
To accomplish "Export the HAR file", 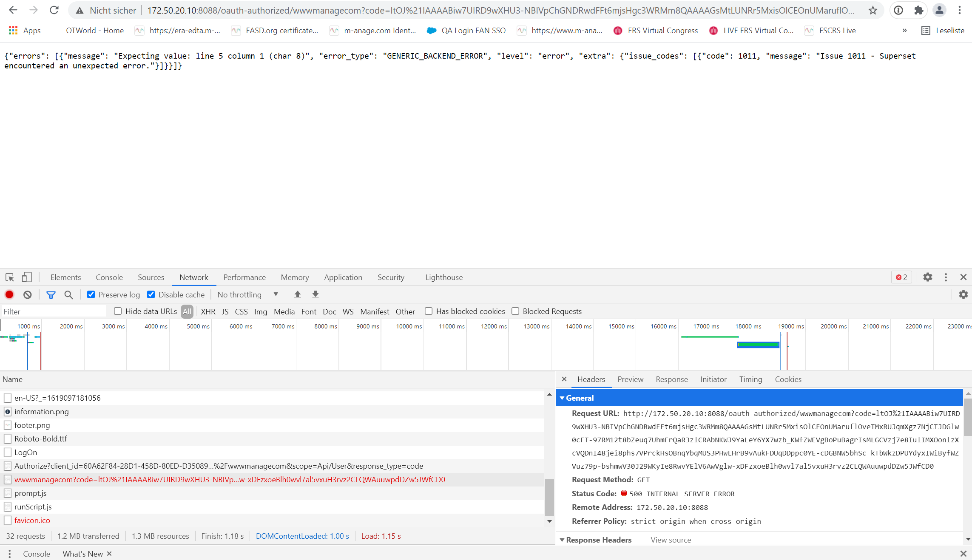I will pos(315,294).
